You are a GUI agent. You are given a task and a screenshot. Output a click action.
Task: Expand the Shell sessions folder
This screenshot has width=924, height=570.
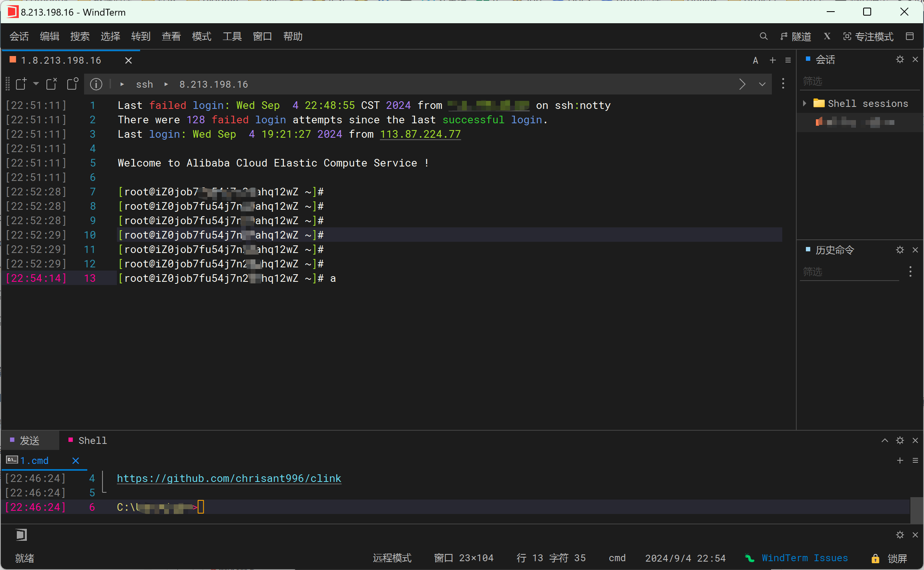[x=805, y=103]
